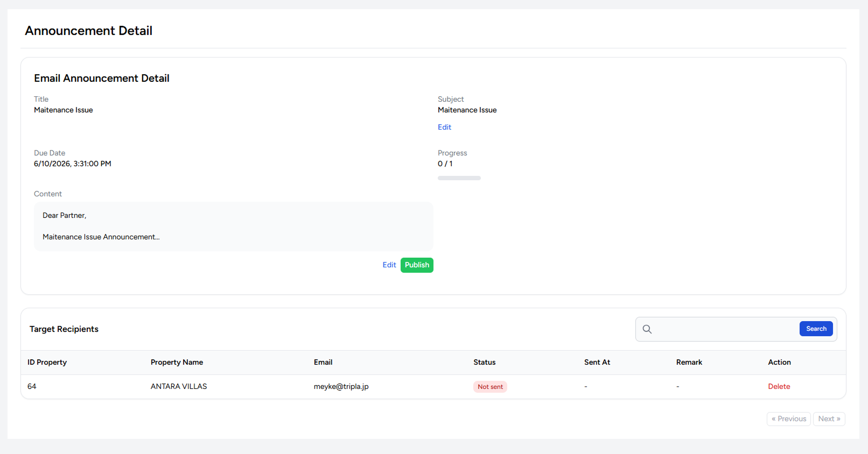The image size is (868, 454).
Task: Click the 'Sent At' column header
Action: coord(597,363)
